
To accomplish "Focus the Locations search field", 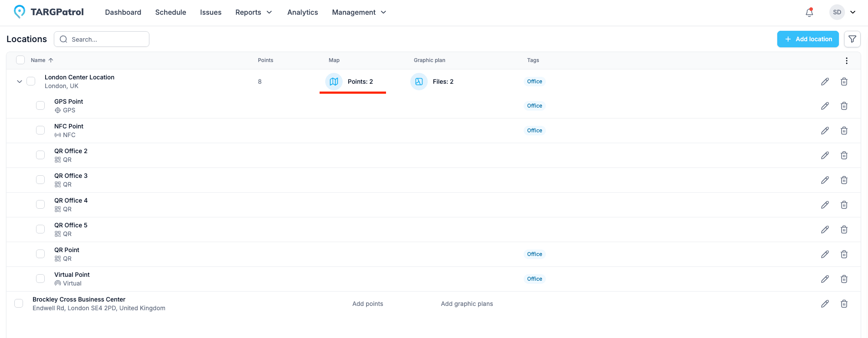I will (x=106, y=39).
